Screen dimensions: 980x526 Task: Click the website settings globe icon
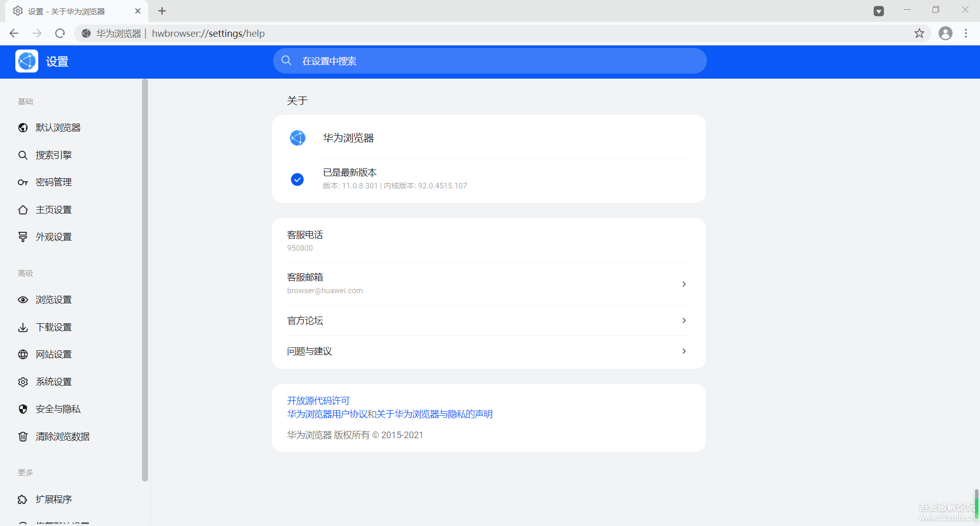[23, 354]
